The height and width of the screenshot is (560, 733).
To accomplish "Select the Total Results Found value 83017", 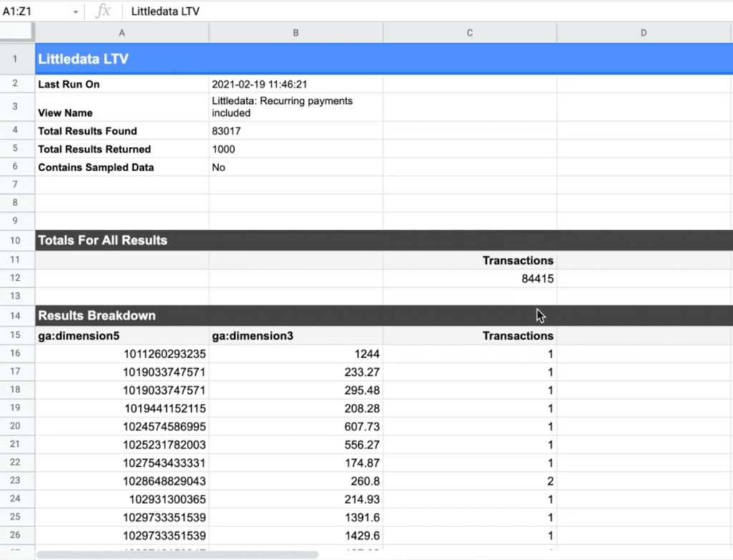I will click(295, 131).
